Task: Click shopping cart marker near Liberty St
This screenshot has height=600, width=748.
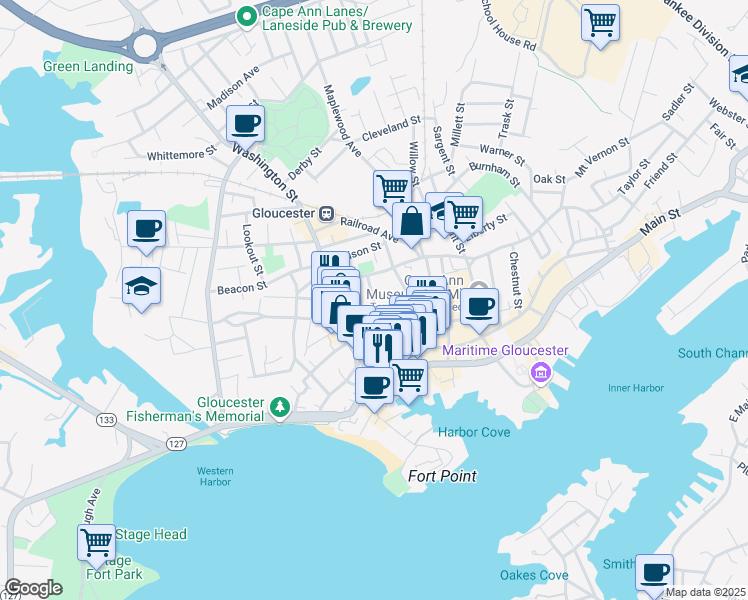Action: (x=464, y=216)
